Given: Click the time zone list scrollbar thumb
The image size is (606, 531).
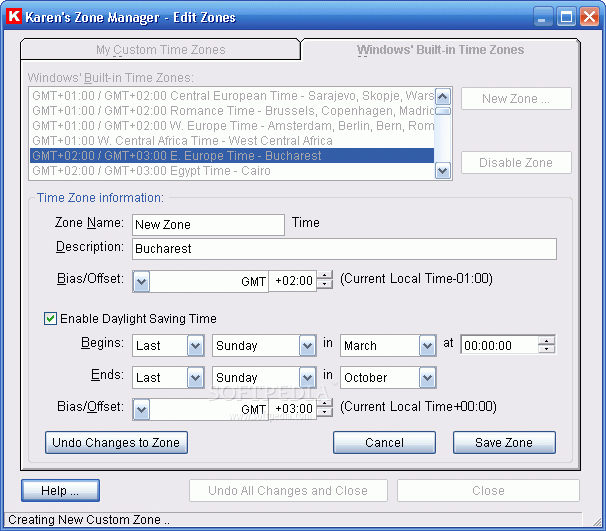Looking at the screenshot, I should pyautogui.click(x=443, y=111).
